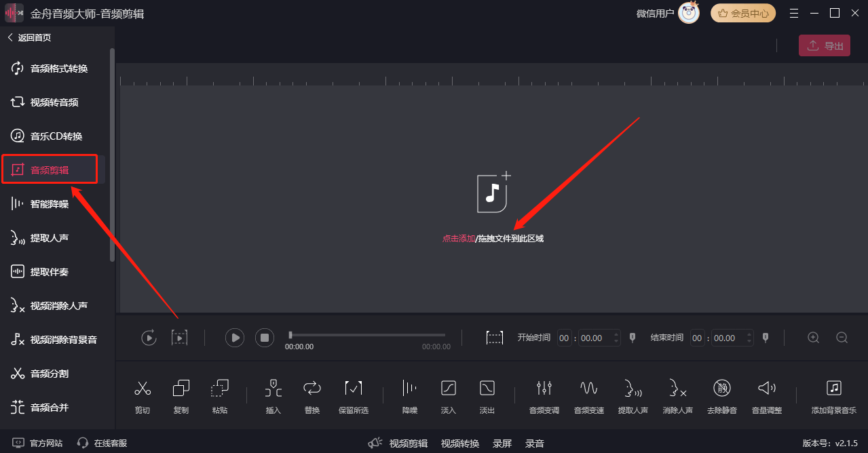
Task: Open Member Center (会员中心)
Action: (x=743, y=13)
